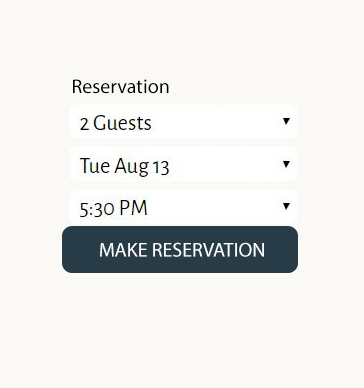364x388 pixels.
Task: Open the reservation time dropdown
Action: (x=183, y=207)
